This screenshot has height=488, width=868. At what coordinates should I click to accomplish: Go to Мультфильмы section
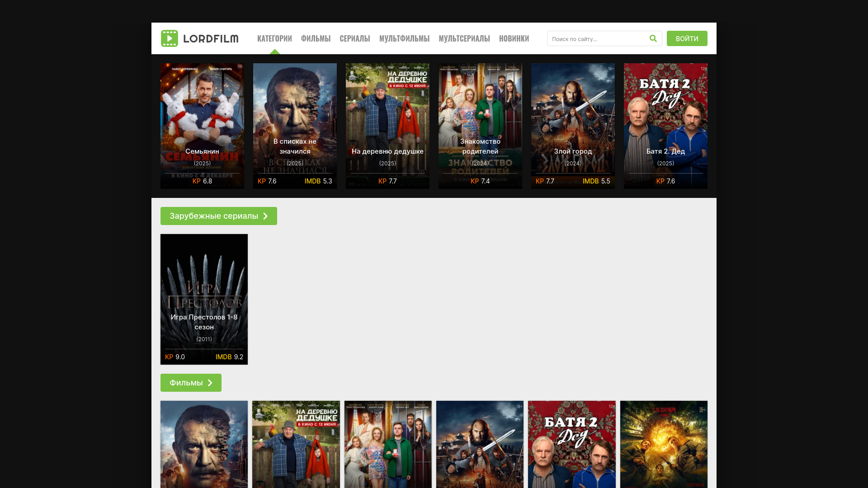coord(404,39)
